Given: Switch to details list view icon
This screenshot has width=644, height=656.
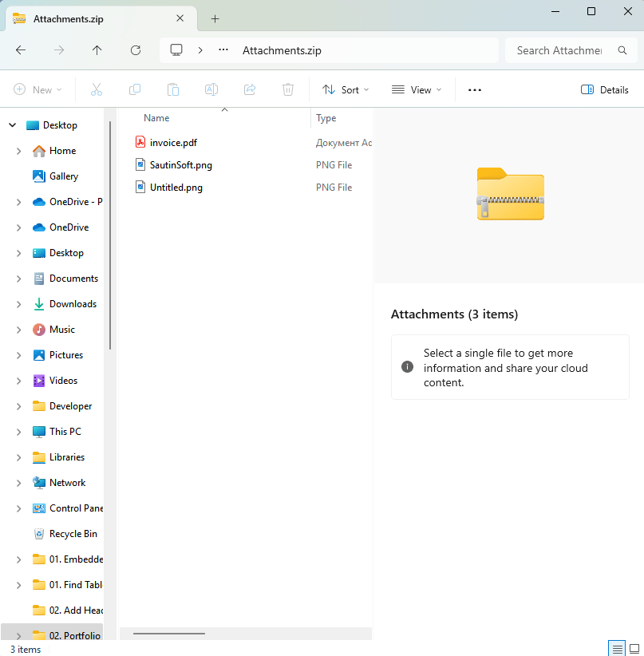Looking at the screenshot, I should 616,649.
